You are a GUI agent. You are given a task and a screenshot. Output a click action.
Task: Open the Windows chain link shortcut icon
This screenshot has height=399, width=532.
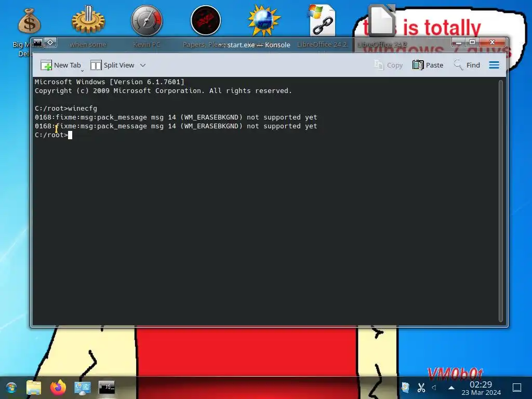coord(322,20)
